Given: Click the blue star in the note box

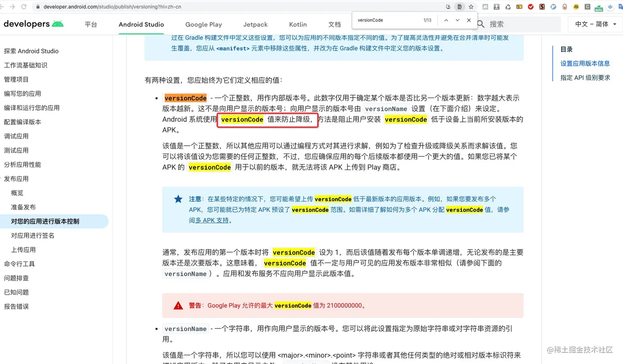Looking at the screenshot, I should pos(178,199).
